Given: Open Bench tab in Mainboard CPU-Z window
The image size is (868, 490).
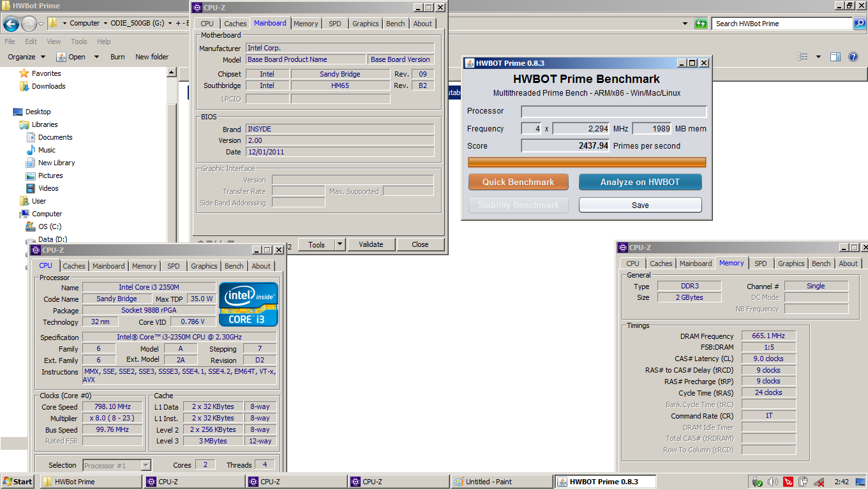Looking at the screenshot, I should tap(396, 24).
